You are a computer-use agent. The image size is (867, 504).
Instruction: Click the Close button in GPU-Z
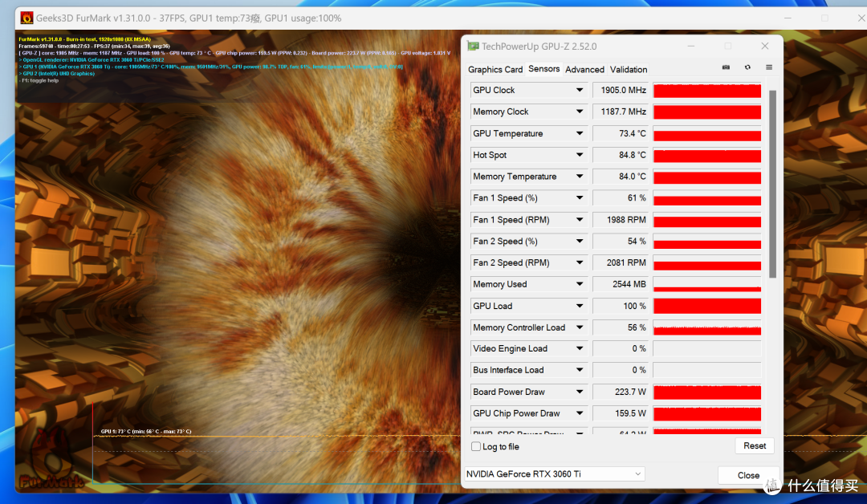tap(748, 475)
